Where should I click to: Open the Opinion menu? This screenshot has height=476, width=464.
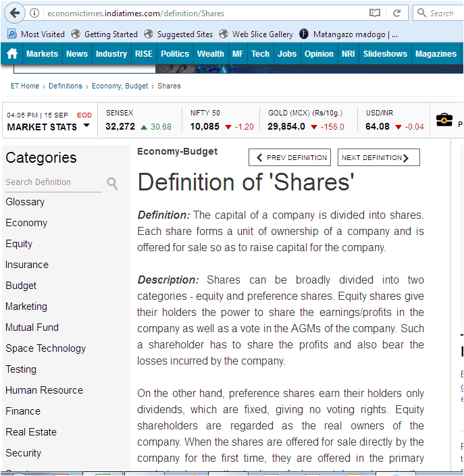click(319, 54)
